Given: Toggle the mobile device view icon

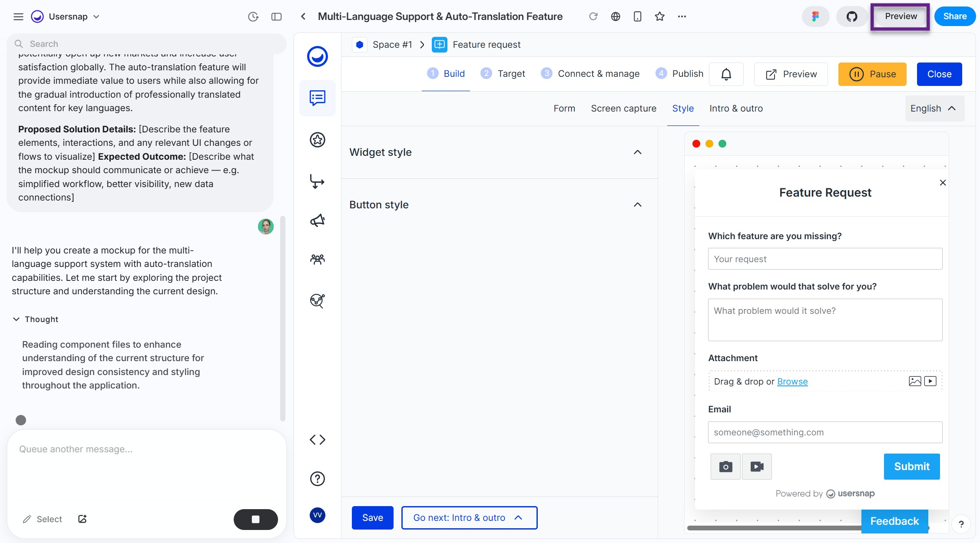Looking at the screenshot, I should click(637, 16).
